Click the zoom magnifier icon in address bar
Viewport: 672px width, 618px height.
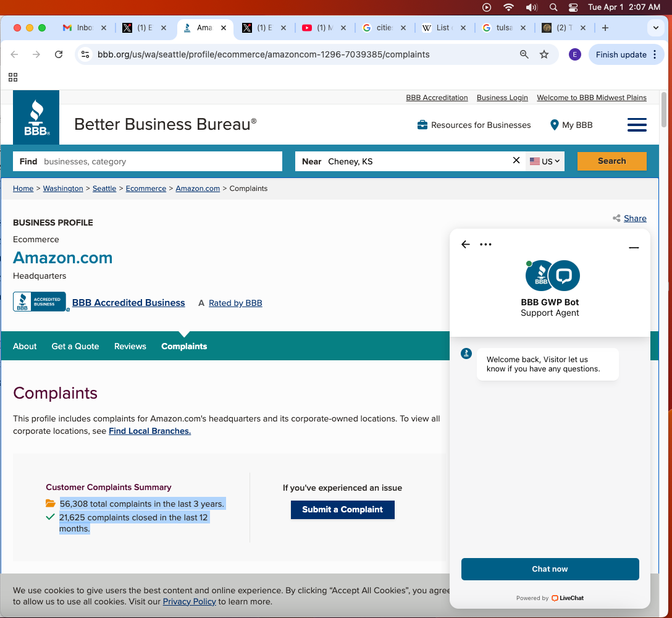click(x=524, y=54)
